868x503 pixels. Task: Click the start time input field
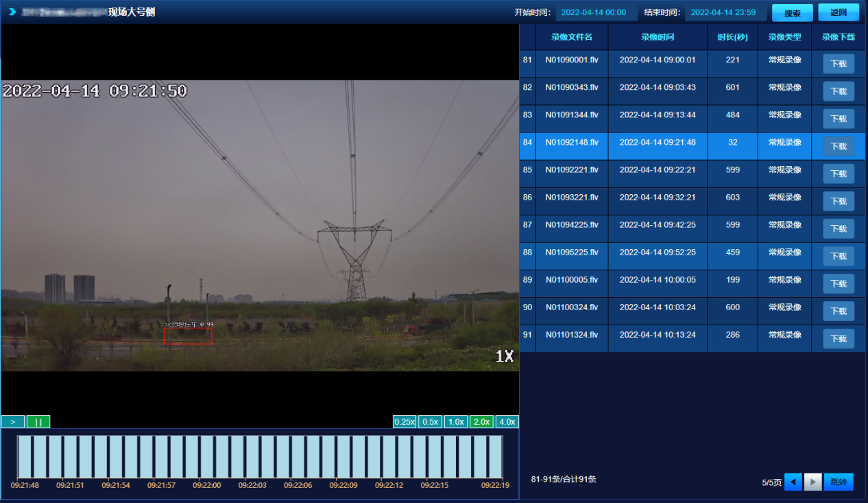click(596, 13)
